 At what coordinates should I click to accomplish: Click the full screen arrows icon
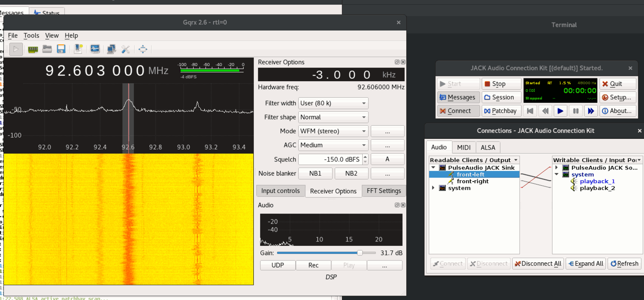[x=143, y=49]
